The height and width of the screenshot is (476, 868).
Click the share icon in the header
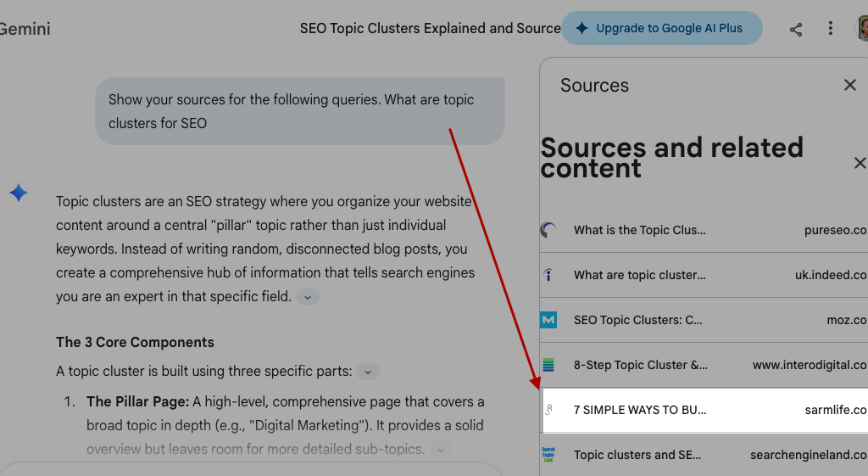coord(796,30)
